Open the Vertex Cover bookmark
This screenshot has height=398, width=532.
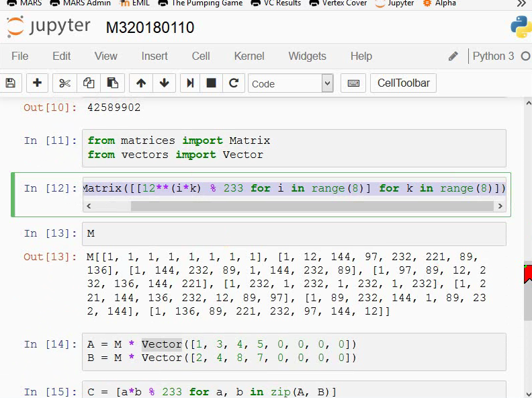338,3
